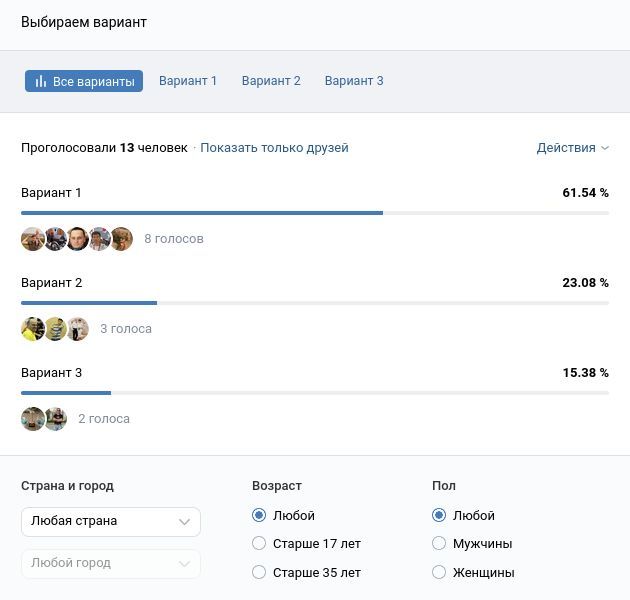Select age option Старше 35 лет
Viewport: 630px width, 600px height.
[259, 573]
